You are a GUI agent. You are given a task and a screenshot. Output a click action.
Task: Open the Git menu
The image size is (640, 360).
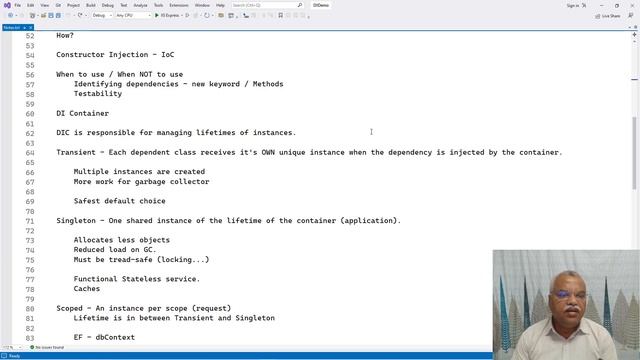pyautogui.click(x=58, y=5)
